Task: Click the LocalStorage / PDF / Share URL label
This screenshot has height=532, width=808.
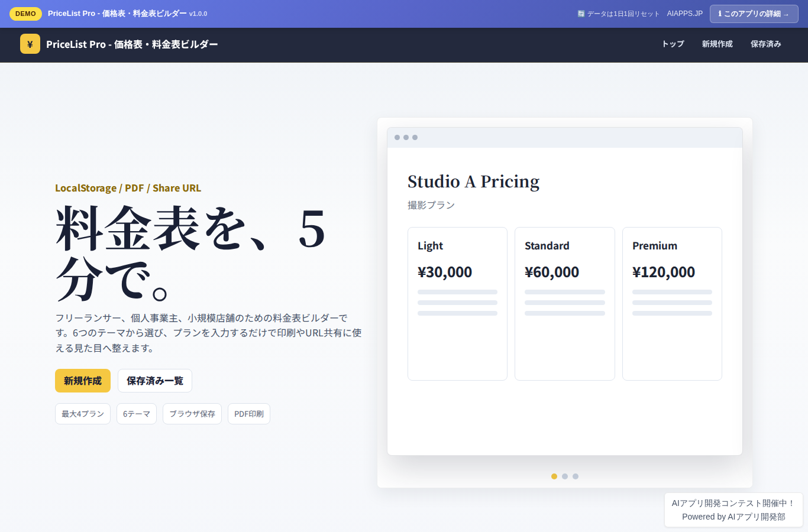Action: [x=128, y=188]
